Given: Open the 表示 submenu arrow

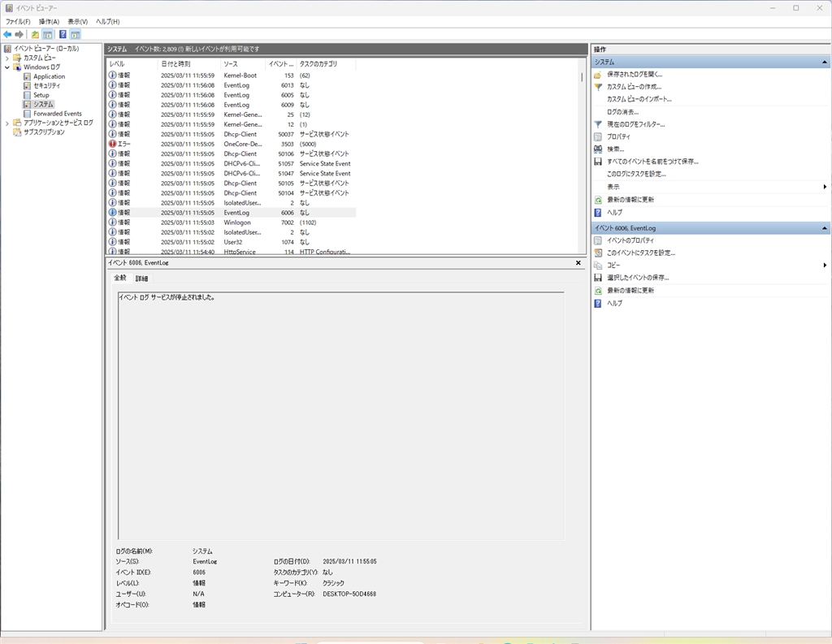Looking at the screenshot, I should [x=825, y=187].
